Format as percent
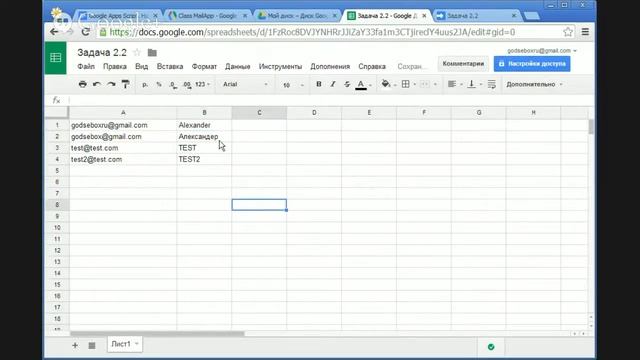The height and width of the screenshot is (360, 640). (159, 84)
